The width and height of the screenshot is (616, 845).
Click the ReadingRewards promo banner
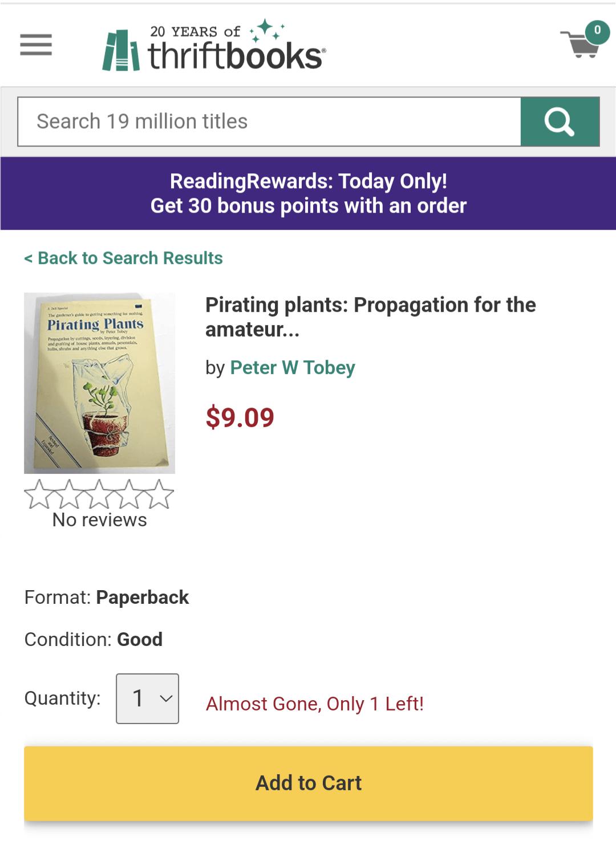point(308,193)
